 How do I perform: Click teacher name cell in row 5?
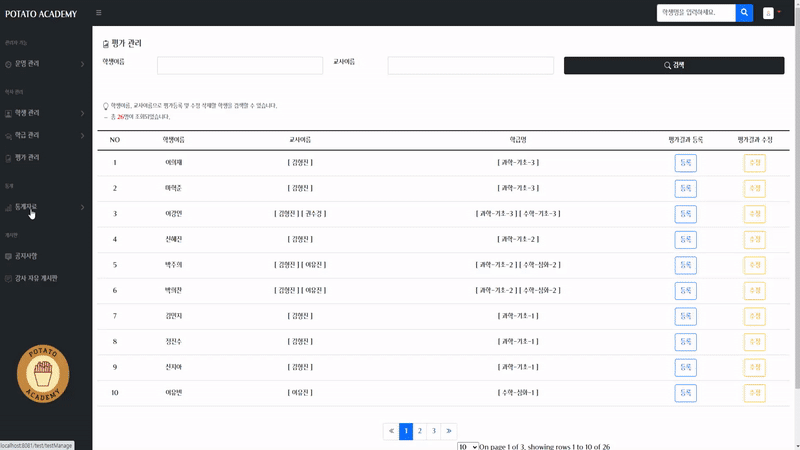[300, 265]
